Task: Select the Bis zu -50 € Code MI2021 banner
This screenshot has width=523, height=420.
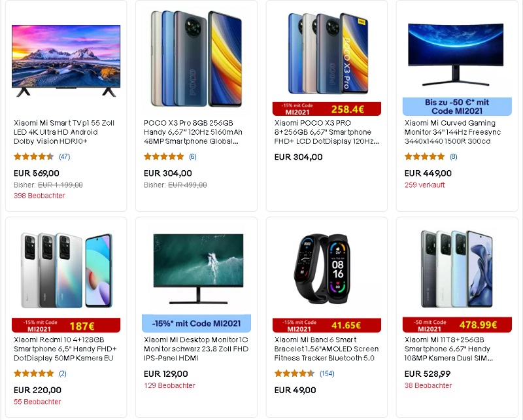Action: (x=457, y=107)
